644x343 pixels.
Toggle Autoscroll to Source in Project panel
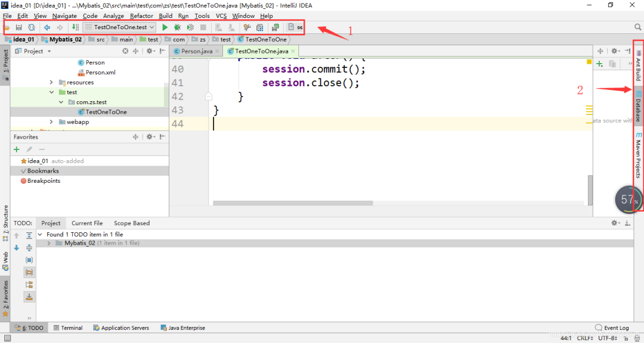(x=150, y=51)
